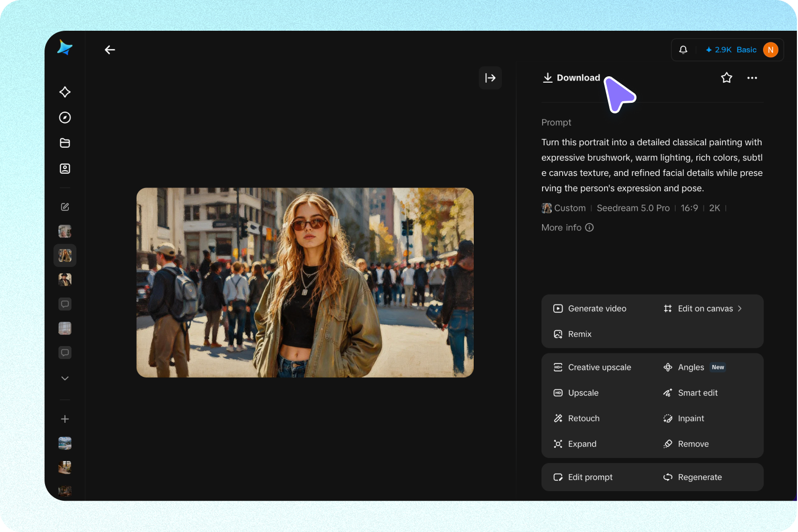Click the Basic plan label
Image resolution: width=798 pixels, height=532 pixels.
click(x=747, y=50)
